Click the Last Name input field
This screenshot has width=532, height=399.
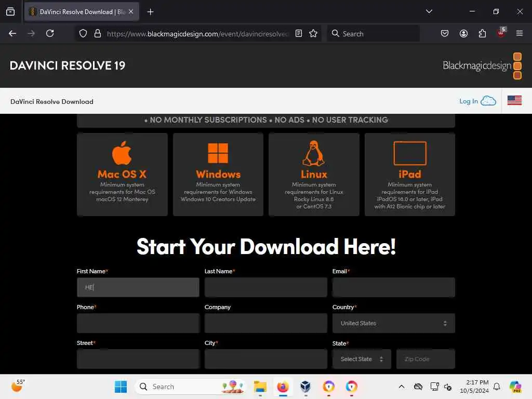(x=265, y=287)
